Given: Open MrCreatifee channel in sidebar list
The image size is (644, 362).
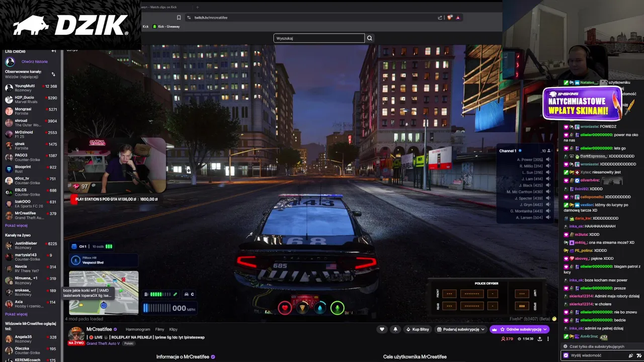Looking at the screenshot, I should (x=31, y=215).
